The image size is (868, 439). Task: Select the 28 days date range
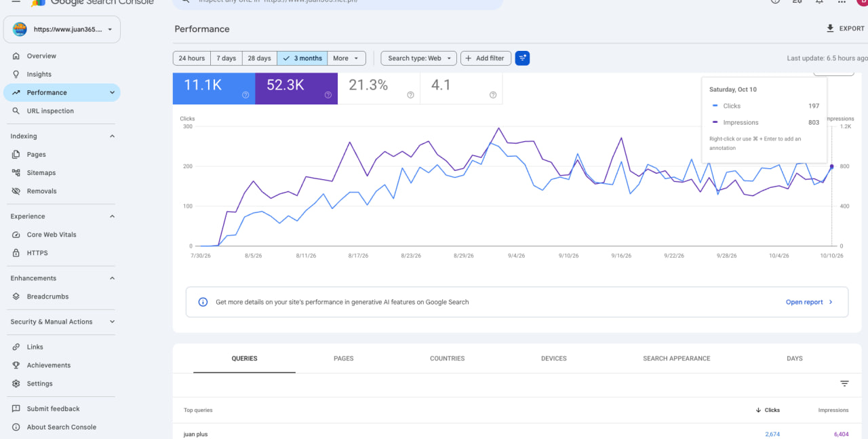point(259,58)
